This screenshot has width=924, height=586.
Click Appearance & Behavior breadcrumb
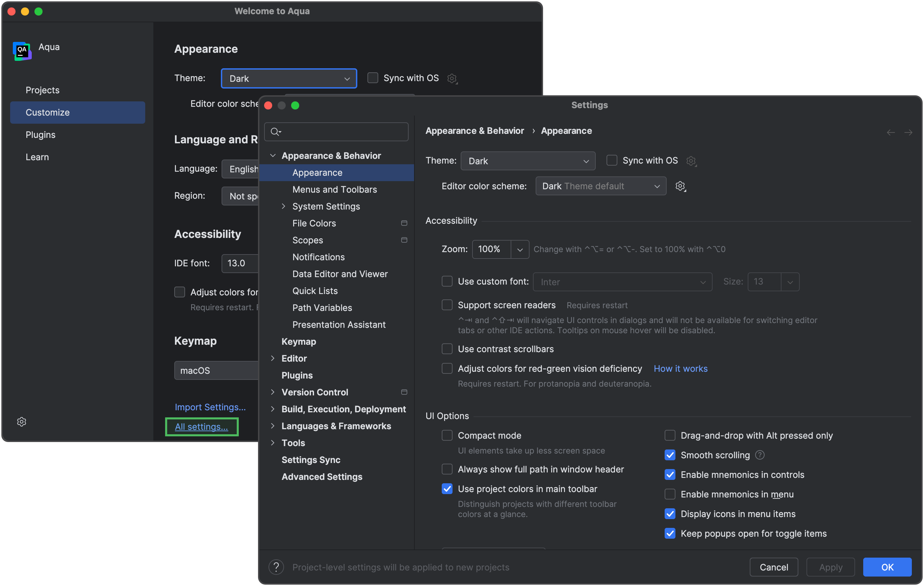click(474, 131)
